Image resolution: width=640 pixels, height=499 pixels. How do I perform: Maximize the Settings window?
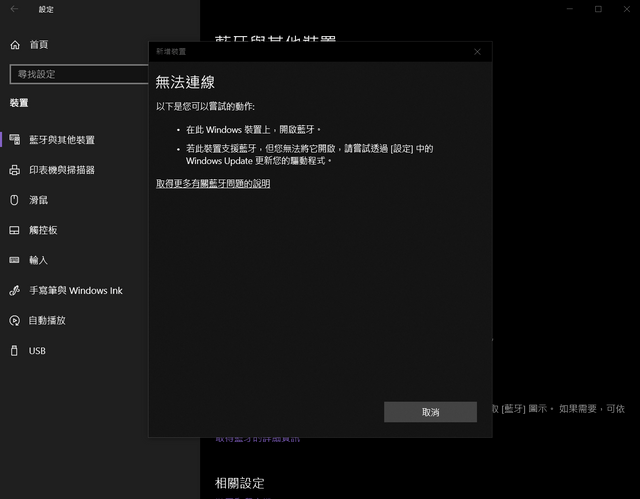point(598,9)
